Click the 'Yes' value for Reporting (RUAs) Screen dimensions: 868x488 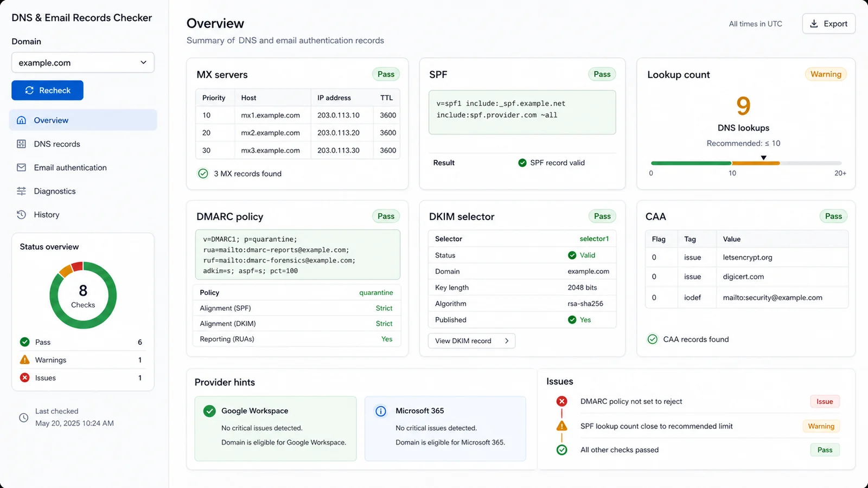click(x=387, y=339)
